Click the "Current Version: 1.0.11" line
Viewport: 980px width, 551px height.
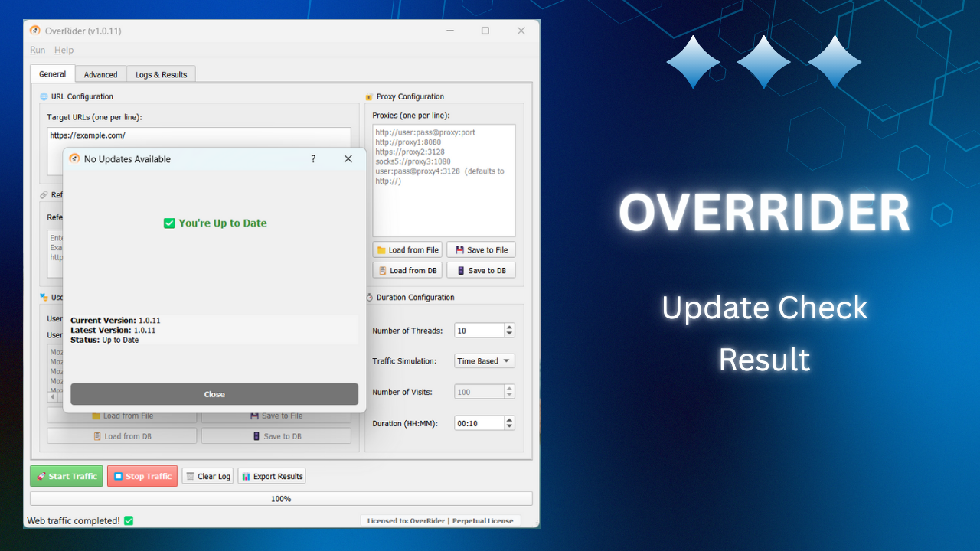point(116,321)
